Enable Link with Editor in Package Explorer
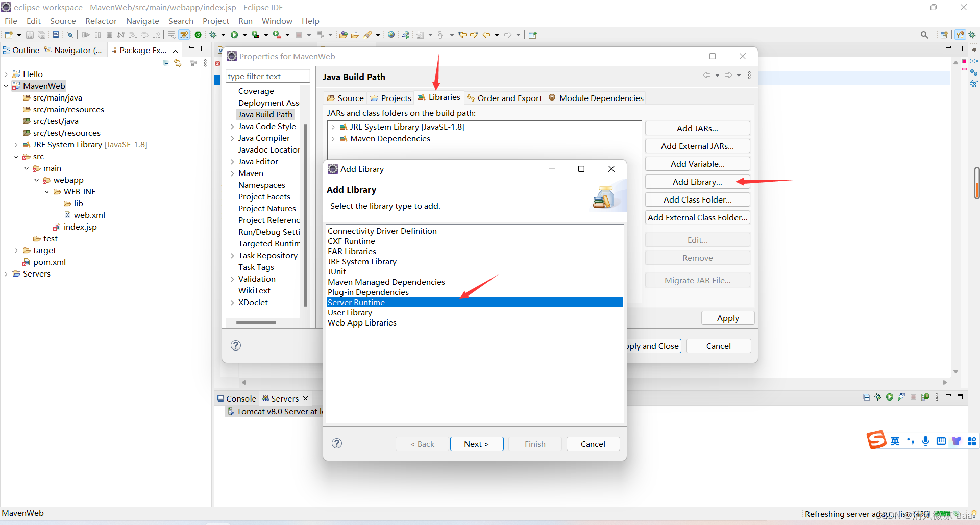 pyautogui.click(x=178, y=63)
